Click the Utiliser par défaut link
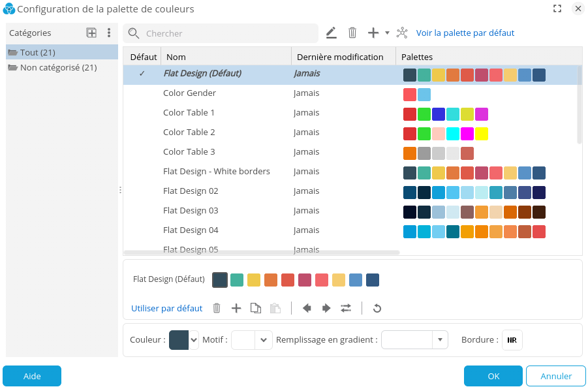The image size is (588, 389). coord(166,307)
